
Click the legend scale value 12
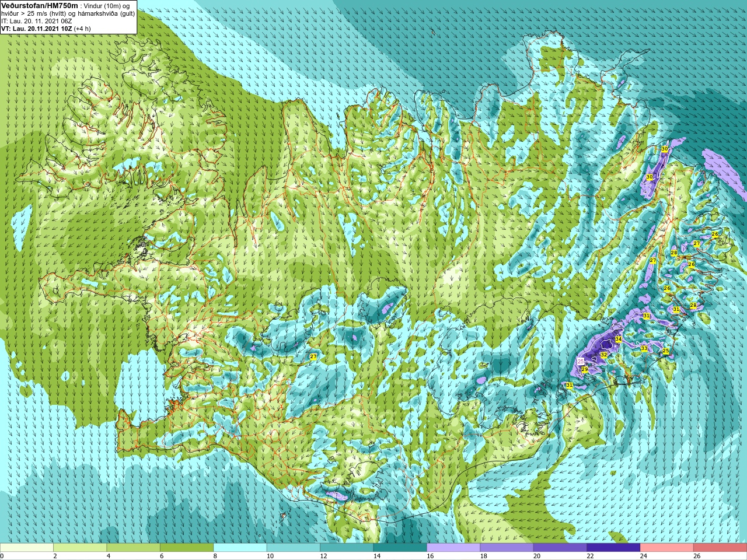coord(323,556)
